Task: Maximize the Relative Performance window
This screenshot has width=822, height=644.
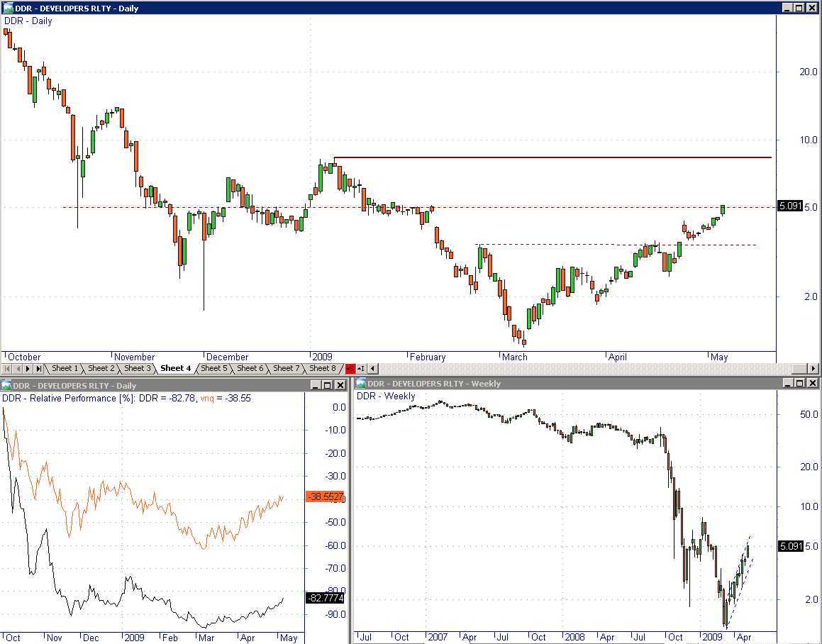Action: 327,385
